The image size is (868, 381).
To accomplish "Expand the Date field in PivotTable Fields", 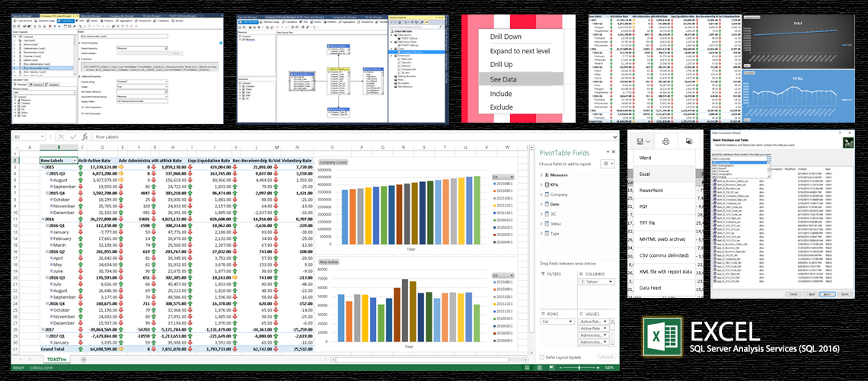I will coord(541,203).
